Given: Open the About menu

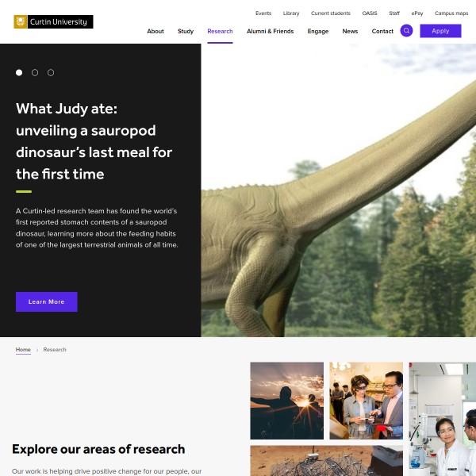Looking at the screenshot, I should [x=155, y=31].
